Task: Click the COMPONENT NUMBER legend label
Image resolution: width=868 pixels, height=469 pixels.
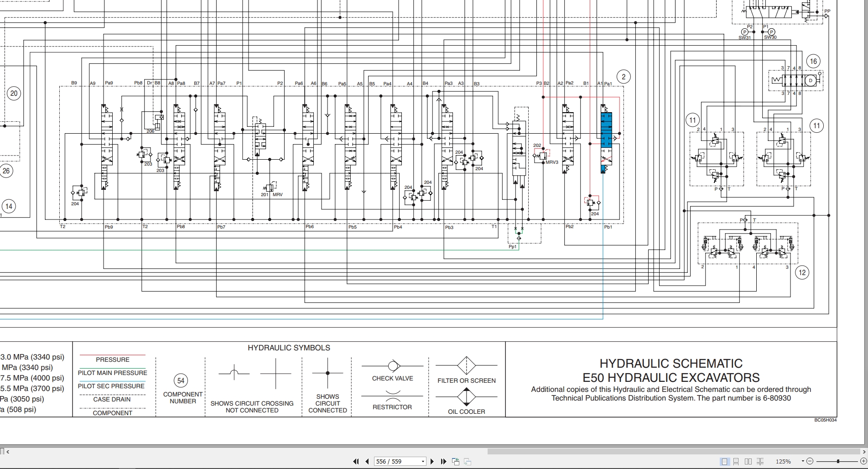Action: coord(183,398)
